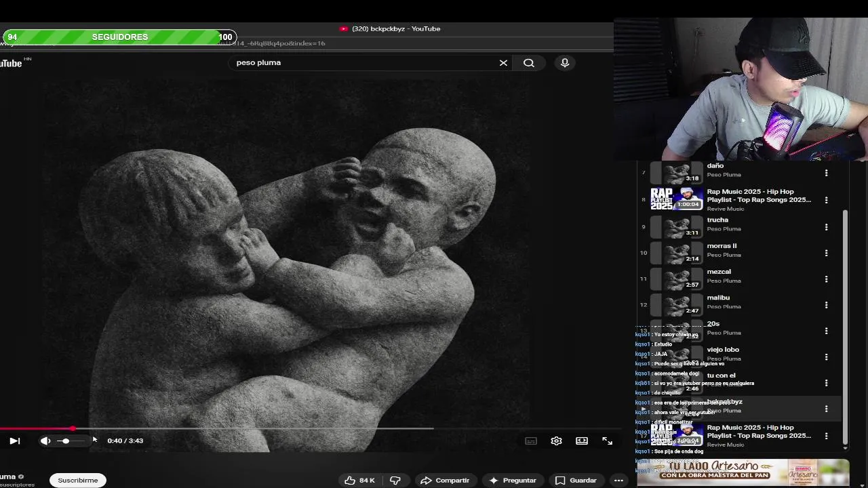Viewport: 868px width, 488px height.
Task: Play the next video in the player
Action: tap(14, 441)
